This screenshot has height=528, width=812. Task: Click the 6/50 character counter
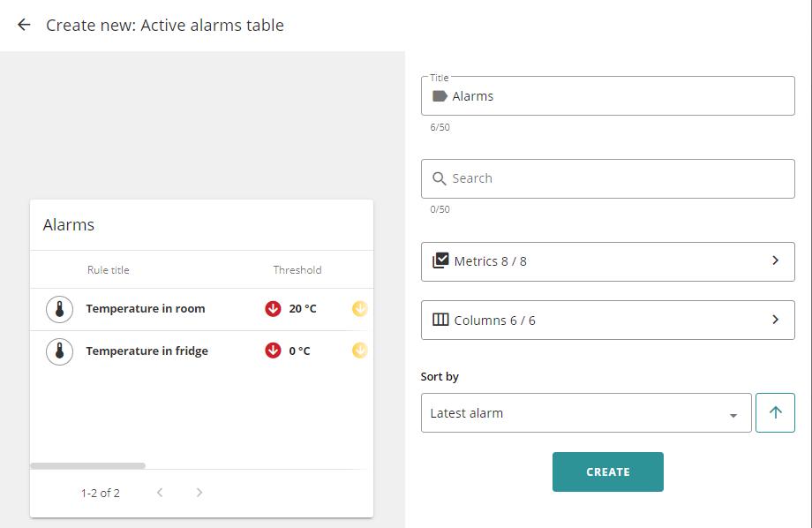tap(440, 127)
